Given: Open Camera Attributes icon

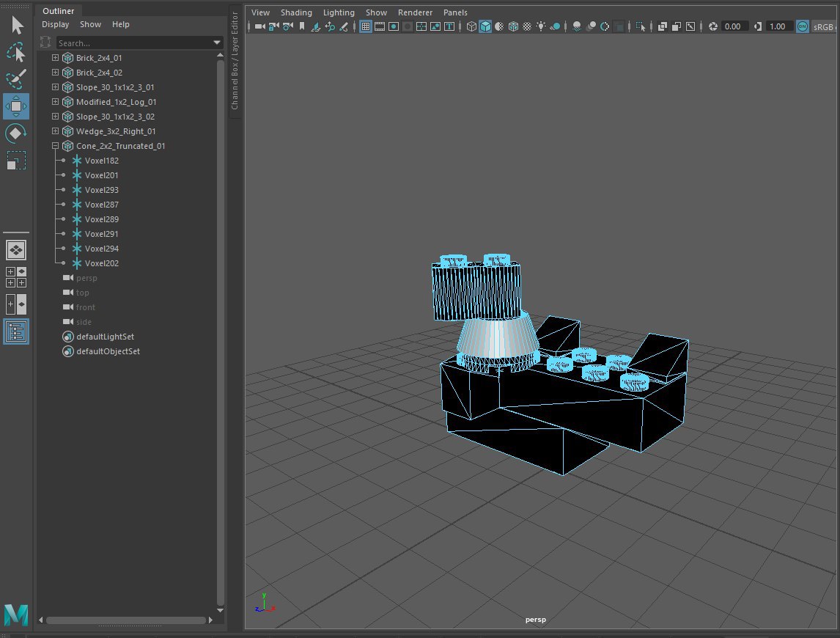Looking at the screenshot, I should tap(287, 26).
